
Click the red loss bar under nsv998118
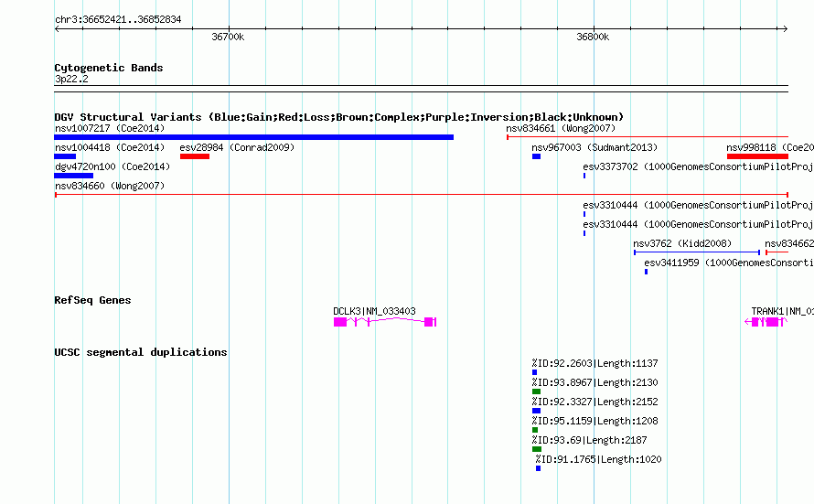[757, 156]
